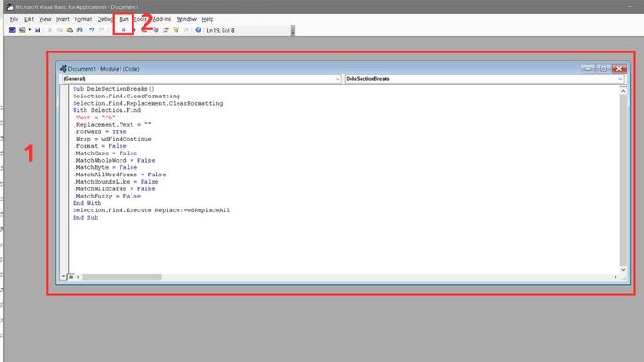
Task: Click the '.MatchFuzzy = False' line
Action: tap(107, 196)
